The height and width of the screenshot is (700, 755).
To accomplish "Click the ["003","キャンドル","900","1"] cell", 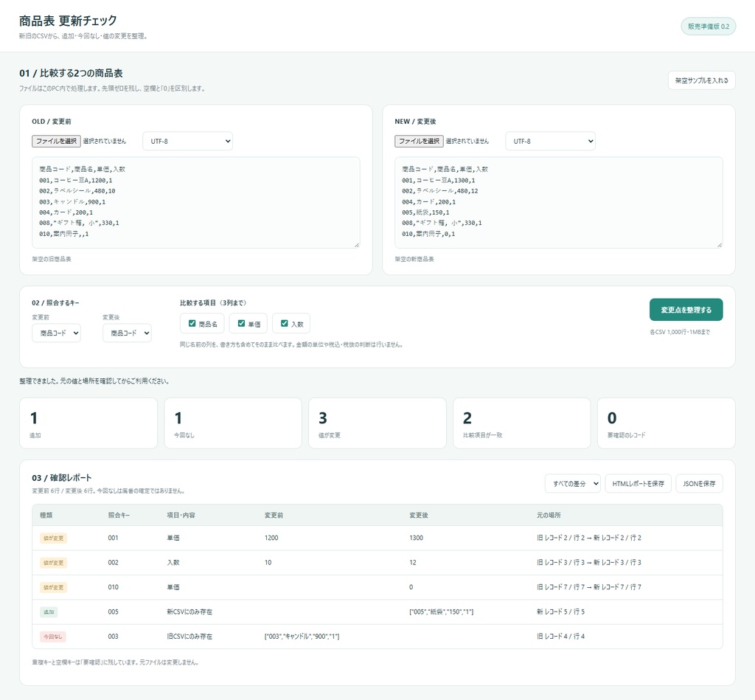I will tap(302, 637).
